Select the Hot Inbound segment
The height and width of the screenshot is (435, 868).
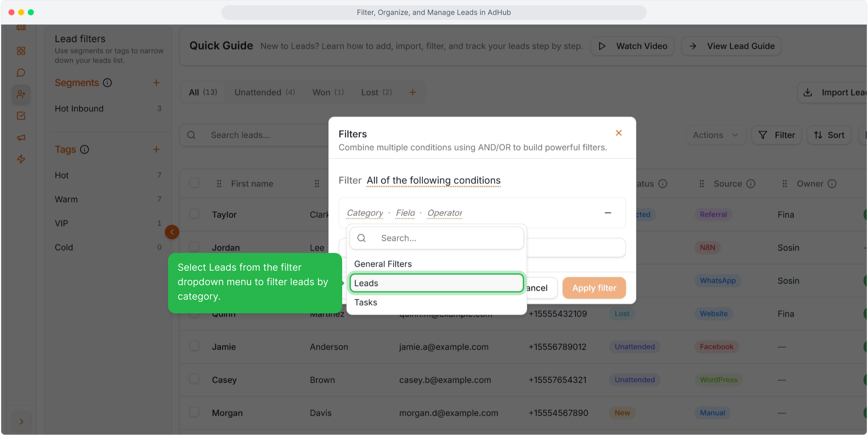(108, 108)
